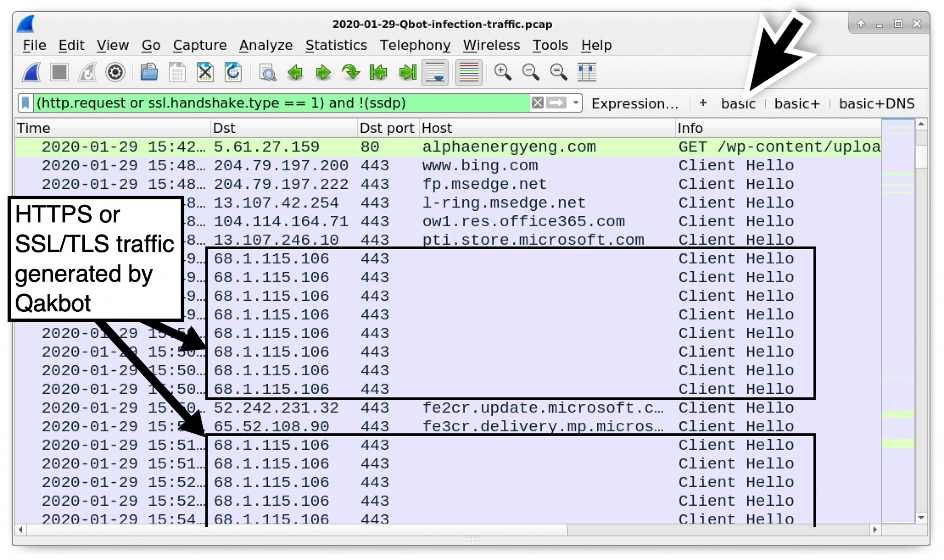
Task: Click the vertical scrollbar down arrow
Action: (920, 518)
